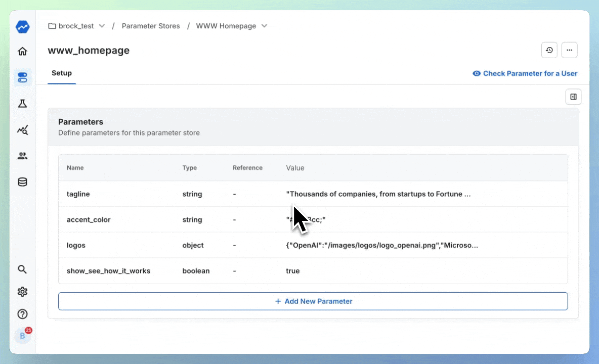Open the Home section in the sidebar
This screenshot has height=364, width=599.
coord(22,51)
